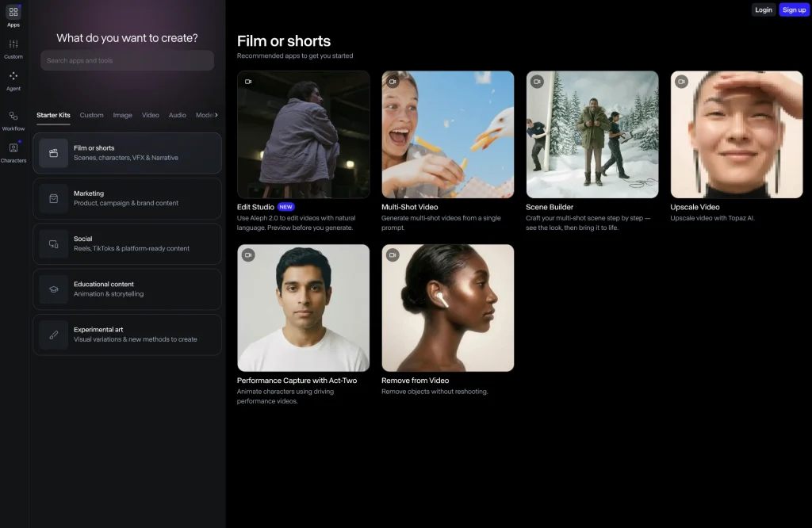Click 'Generate multi-shot videos from a single prompt.' text

click(x=441, y=223)
